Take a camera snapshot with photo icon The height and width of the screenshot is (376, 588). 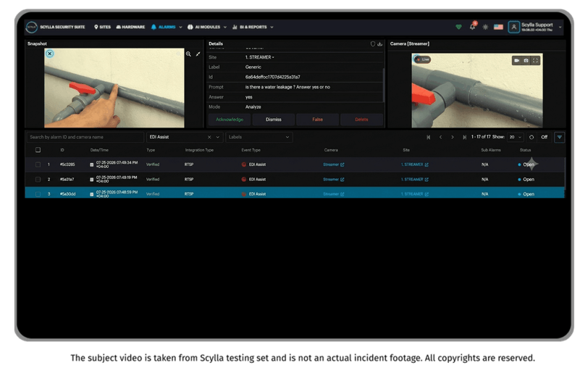tap(526, 60)
